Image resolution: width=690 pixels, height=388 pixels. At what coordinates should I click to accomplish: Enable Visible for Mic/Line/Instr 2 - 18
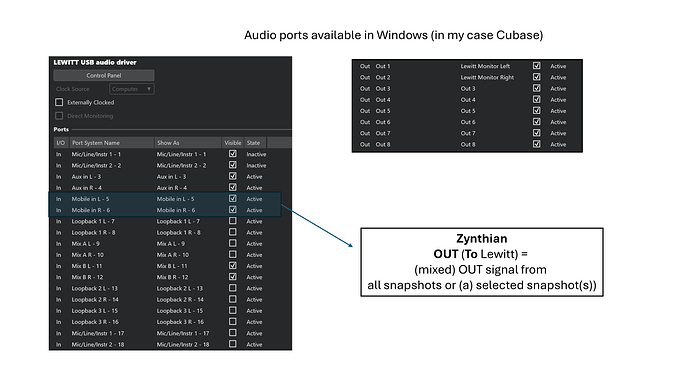tap(232, 344)
